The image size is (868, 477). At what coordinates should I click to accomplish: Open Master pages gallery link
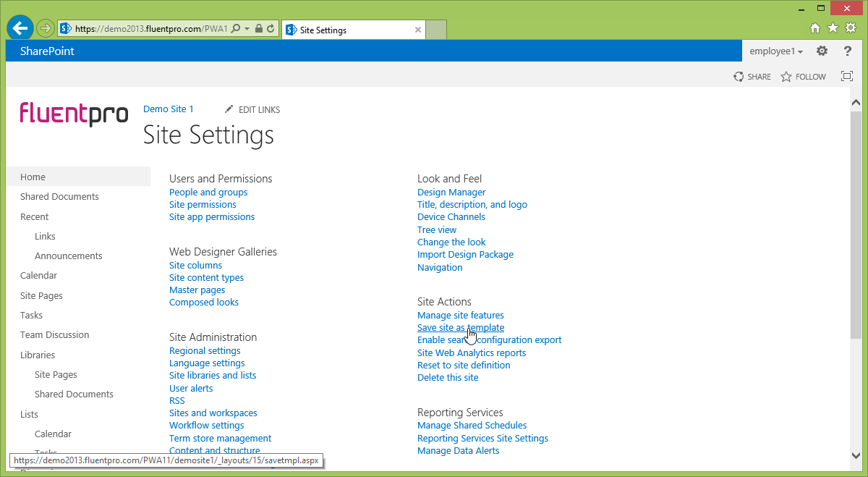pos(197,290)
